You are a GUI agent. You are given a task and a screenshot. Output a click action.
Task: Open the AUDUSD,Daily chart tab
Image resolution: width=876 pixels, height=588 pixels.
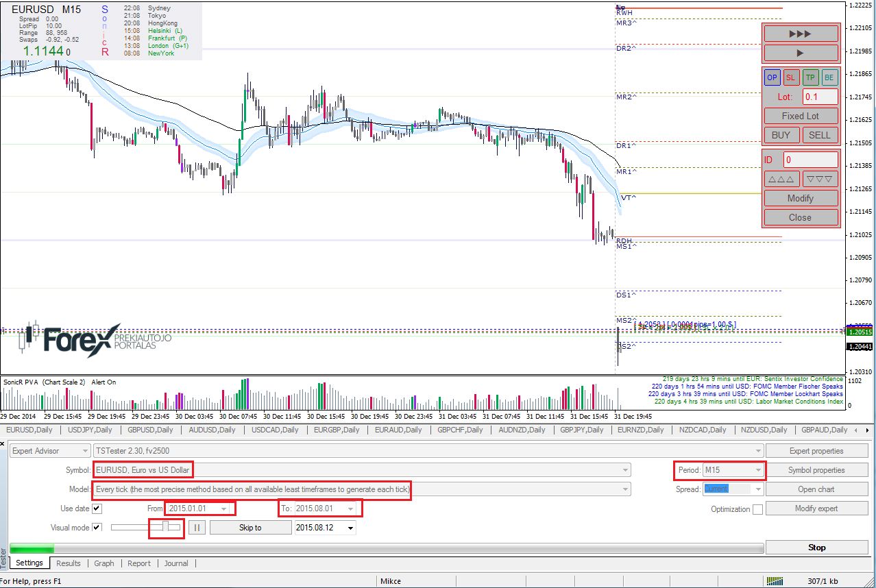pos(212,430)
